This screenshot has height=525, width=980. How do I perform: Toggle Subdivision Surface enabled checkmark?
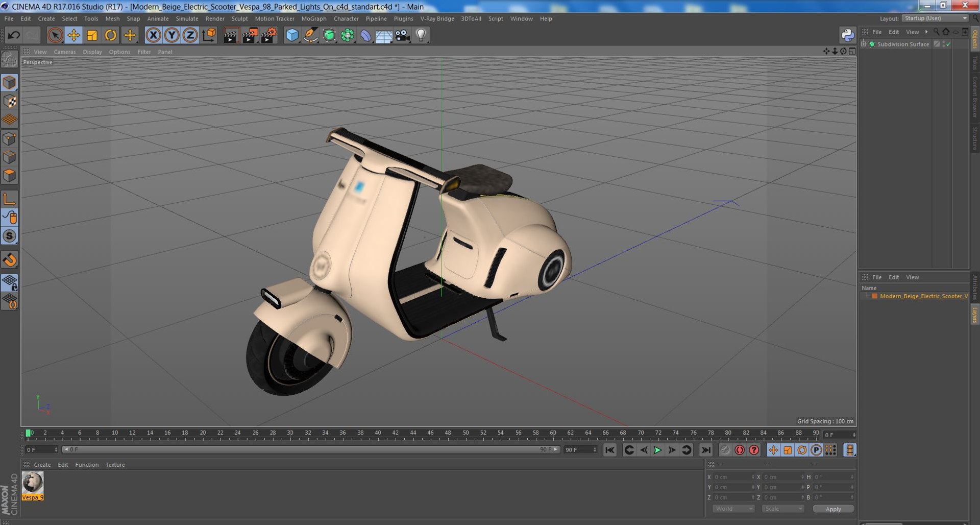pos(948,44)
